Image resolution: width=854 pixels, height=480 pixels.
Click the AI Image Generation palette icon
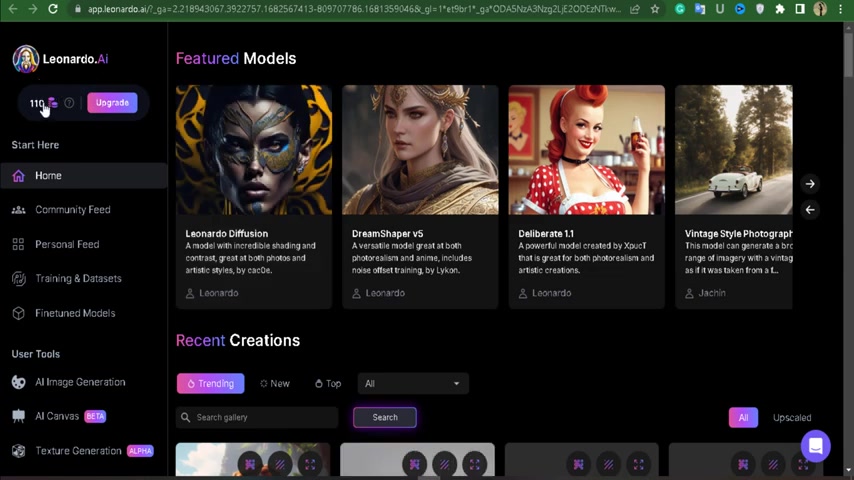point(19,382)
